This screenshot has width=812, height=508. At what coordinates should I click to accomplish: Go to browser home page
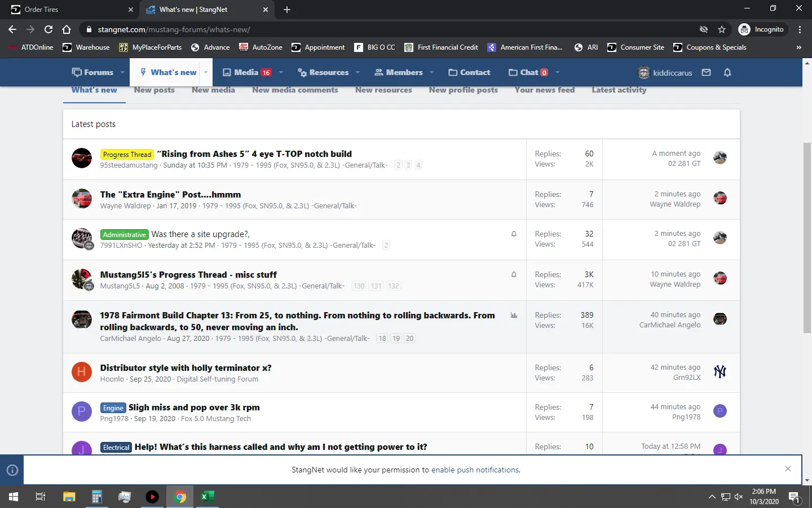pos(67,29)
